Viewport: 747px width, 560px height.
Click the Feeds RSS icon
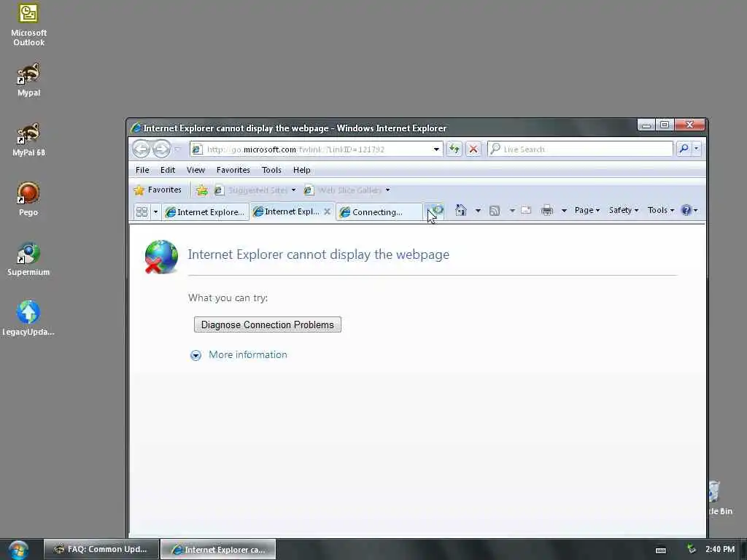pos(495,211)
